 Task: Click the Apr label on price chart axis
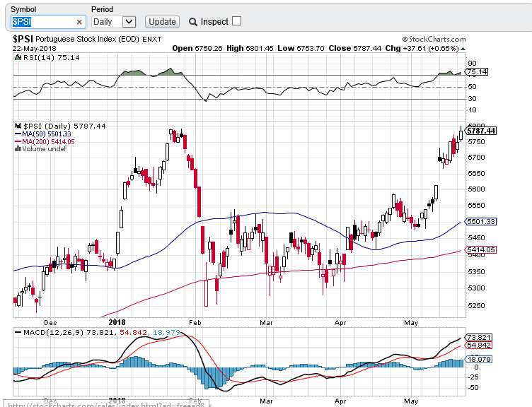[x=340, y=323]
